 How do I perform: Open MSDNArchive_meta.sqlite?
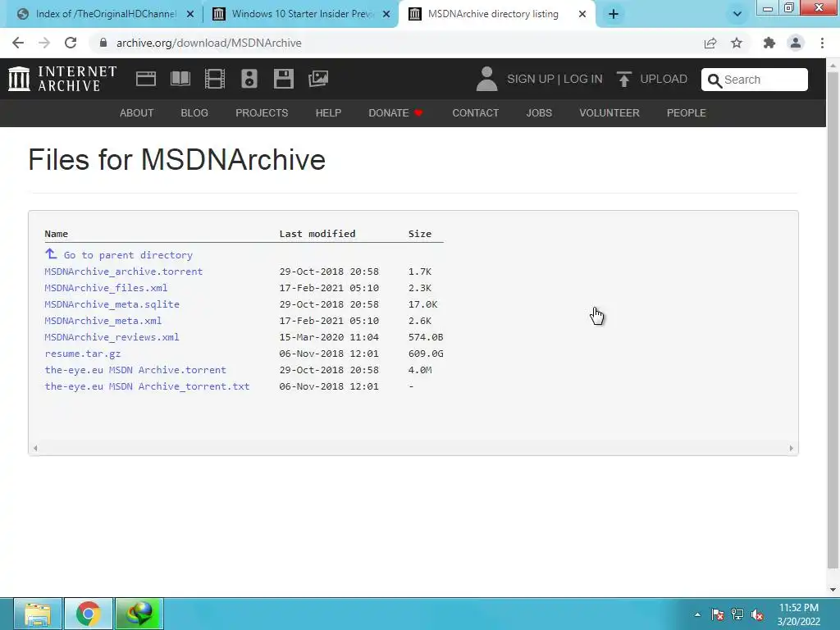[x=112, y=304]
